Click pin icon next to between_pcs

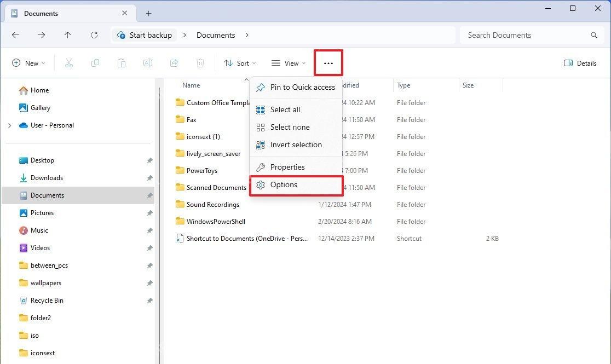[149, 266]
